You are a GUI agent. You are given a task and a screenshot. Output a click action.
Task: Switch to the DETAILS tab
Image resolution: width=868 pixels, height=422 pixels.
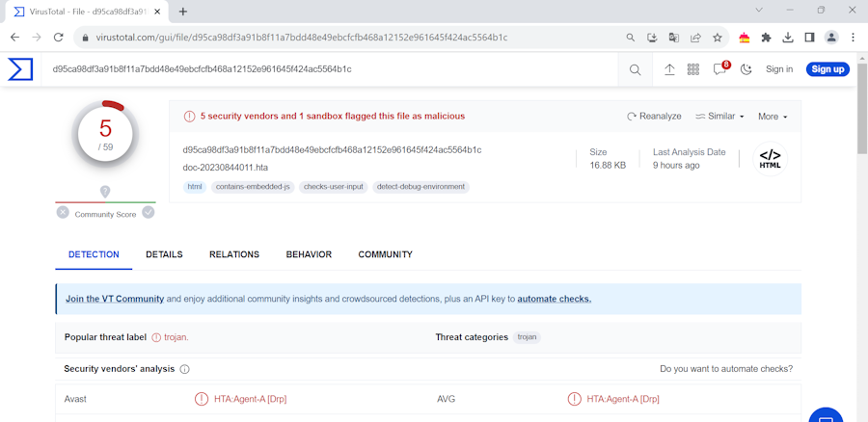[164, 254]
